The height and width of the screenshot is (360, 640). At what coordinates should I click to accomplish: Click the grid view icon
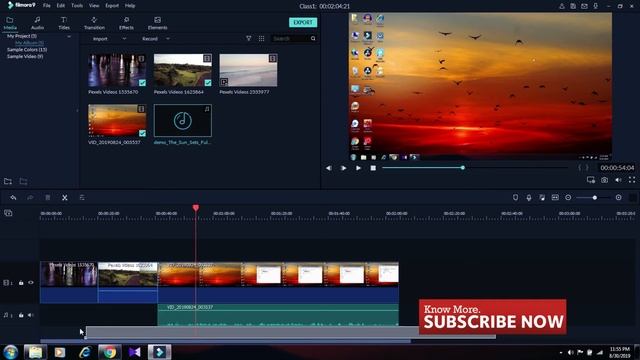(x=262, y=38)
